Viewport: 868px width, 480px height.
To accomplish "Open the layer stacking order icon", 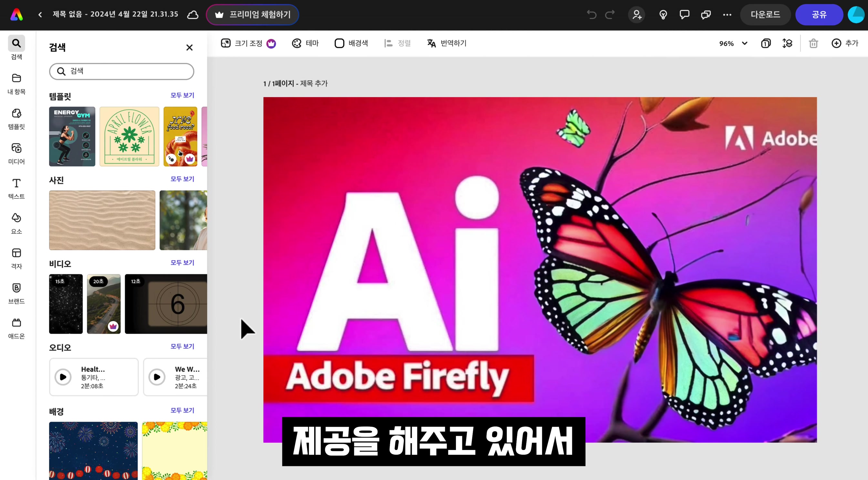I will click(x=787, y=44).
